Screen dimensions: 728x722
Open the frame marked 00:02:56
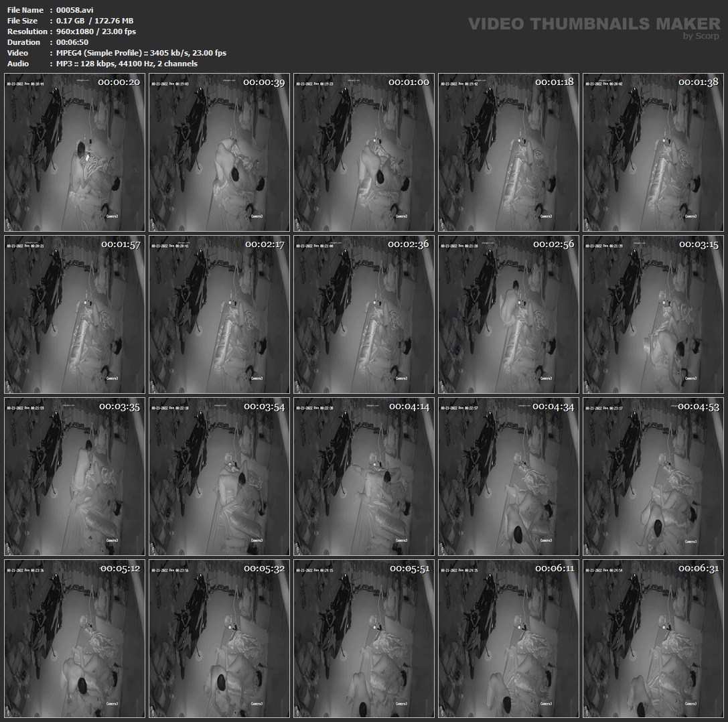508,314
